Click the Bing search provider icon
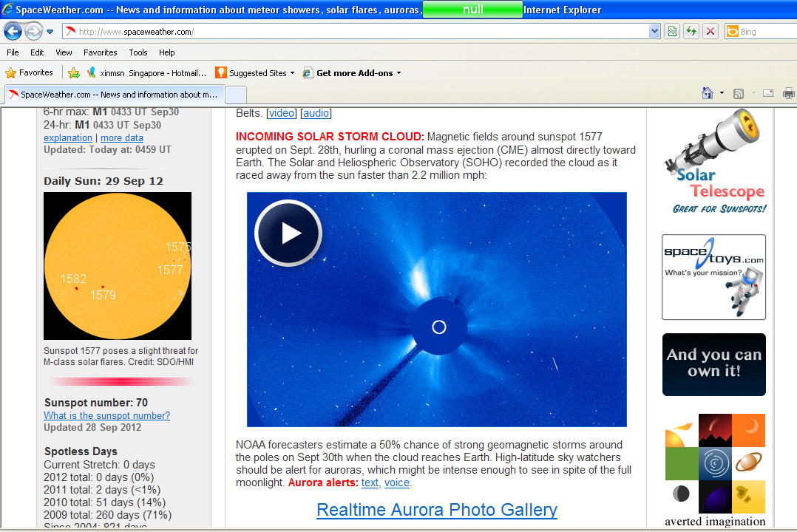797x532 pixels. tap(733, 32)
